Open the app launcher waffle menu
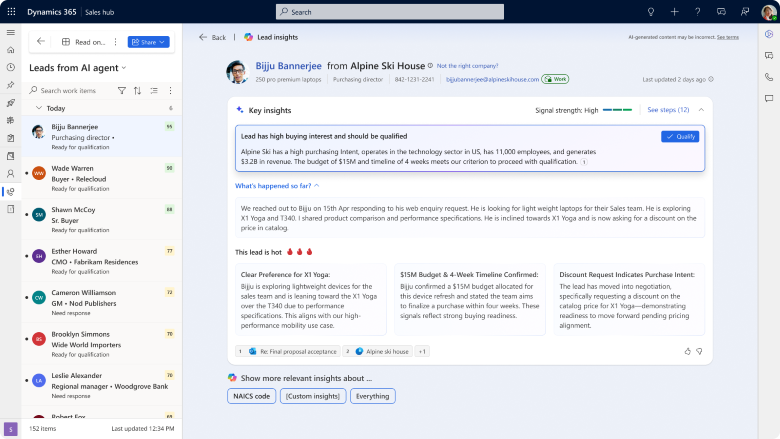This screenshot has width=780, height=439. 10,11
